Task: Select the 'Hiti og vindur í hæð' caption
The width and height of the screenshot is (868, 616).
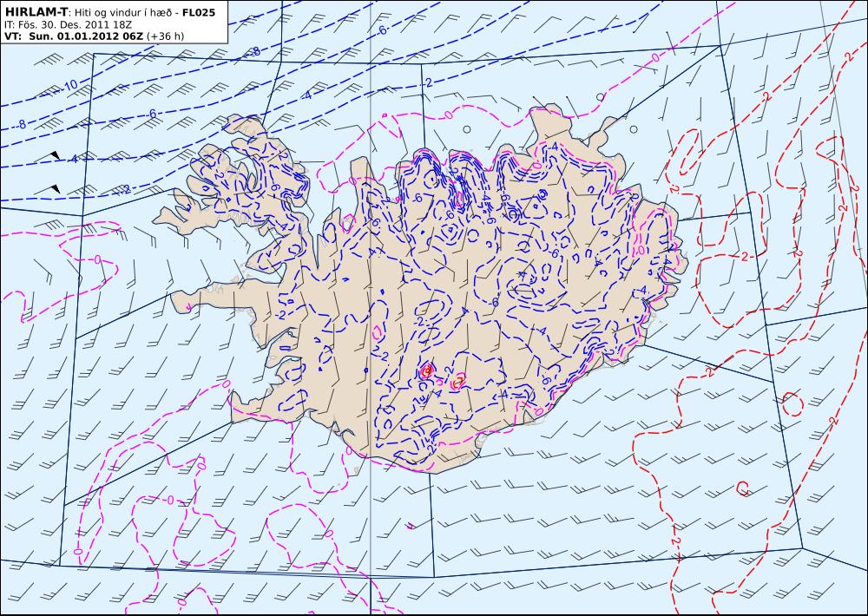Action: 124,12
